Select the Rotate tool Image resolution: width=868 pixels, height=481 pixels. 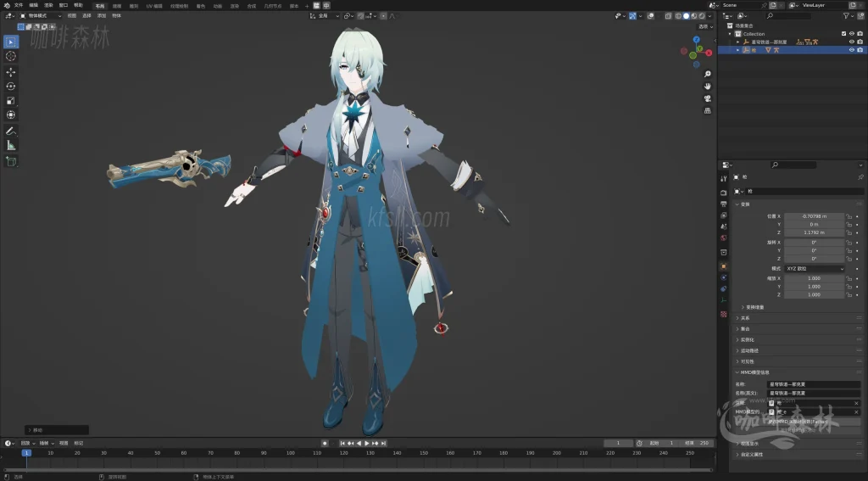coord(10,86)
